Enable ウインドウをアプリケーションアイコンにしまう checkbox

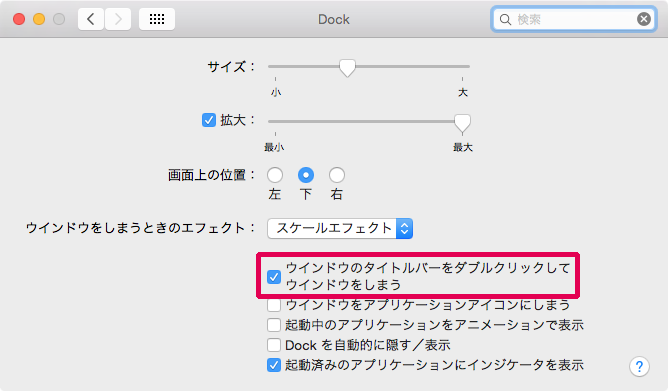click(274, 305)
